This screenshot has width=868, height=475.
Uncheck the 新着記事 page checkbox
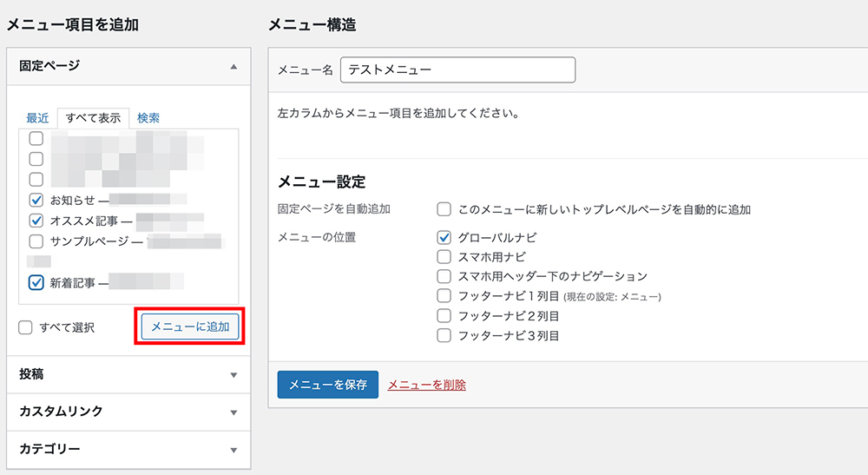pyautogui.click(x=36, y=282)
